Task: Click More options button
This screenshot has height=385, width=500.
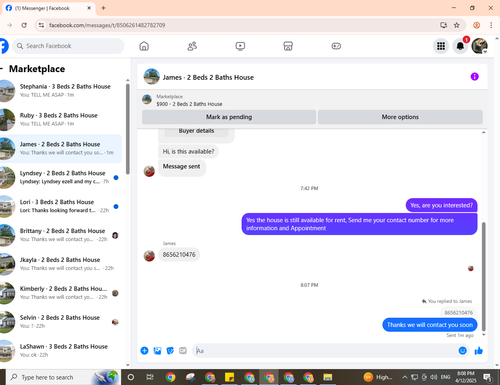Action: pos(400,117)
